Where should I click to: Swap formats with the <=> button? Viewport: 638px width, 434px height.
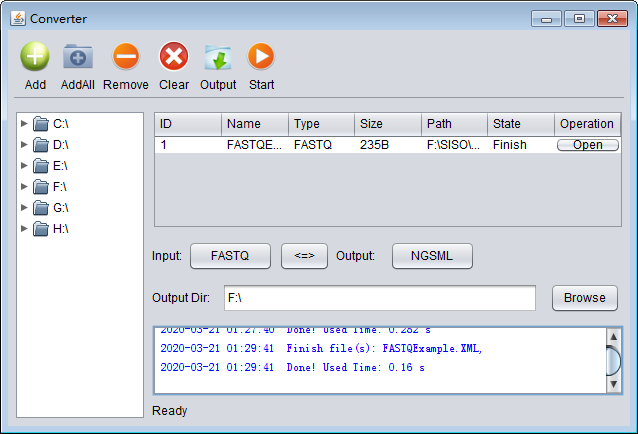click(304, 256)
